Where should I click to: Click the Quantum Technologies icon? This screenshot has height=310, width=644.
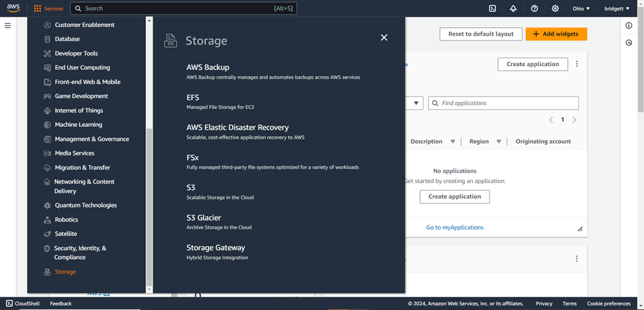[x=48, y=205]
